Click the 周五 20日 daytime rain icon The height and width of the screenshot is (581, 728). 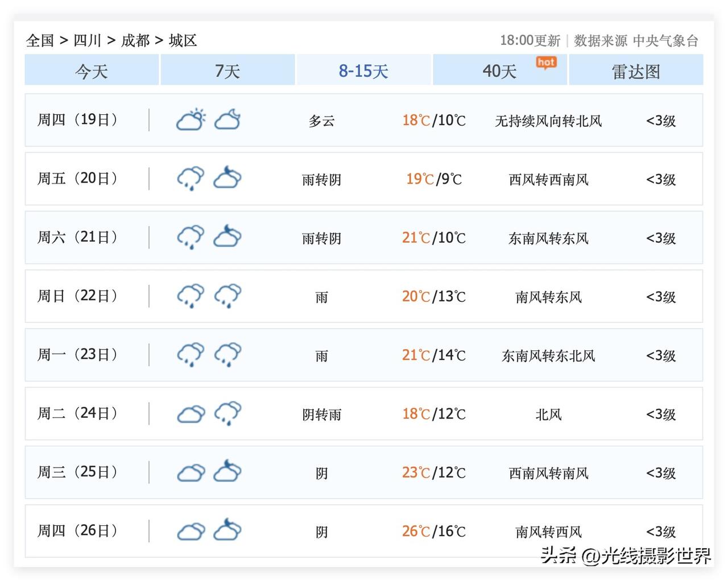click(x=191, y=179)
